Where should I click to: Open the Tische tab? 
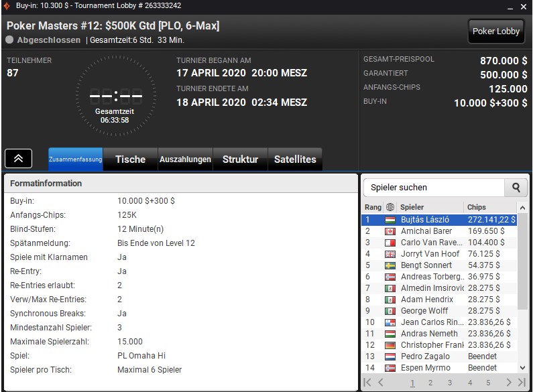(130, 159)
